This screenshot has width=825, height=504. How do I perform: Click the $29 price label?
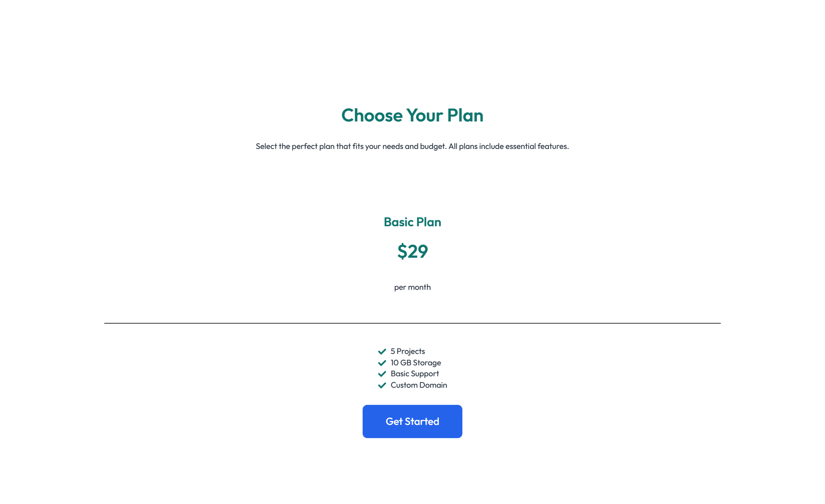tap(412, 251)
